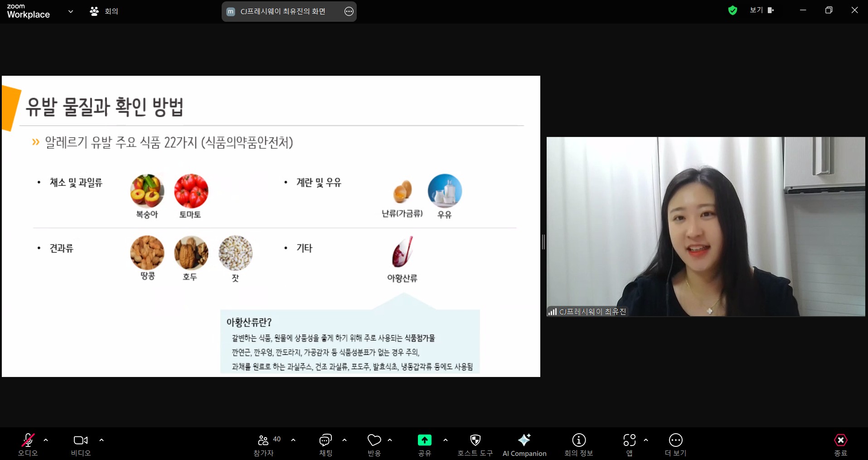The image size is (868, 460).
Task: Click the subtitle 알레르기 유발 주요 식품 22가지
Action: tap(121, 142)
